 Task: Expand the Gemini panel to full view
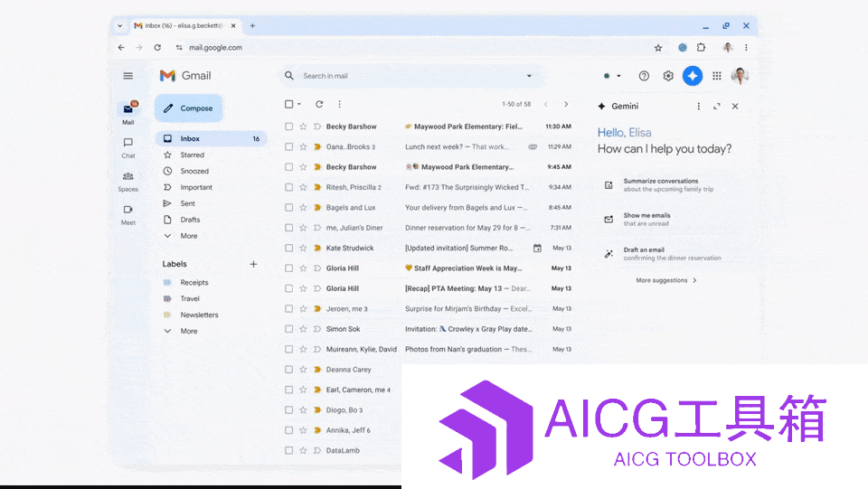[x=717, y=107]
